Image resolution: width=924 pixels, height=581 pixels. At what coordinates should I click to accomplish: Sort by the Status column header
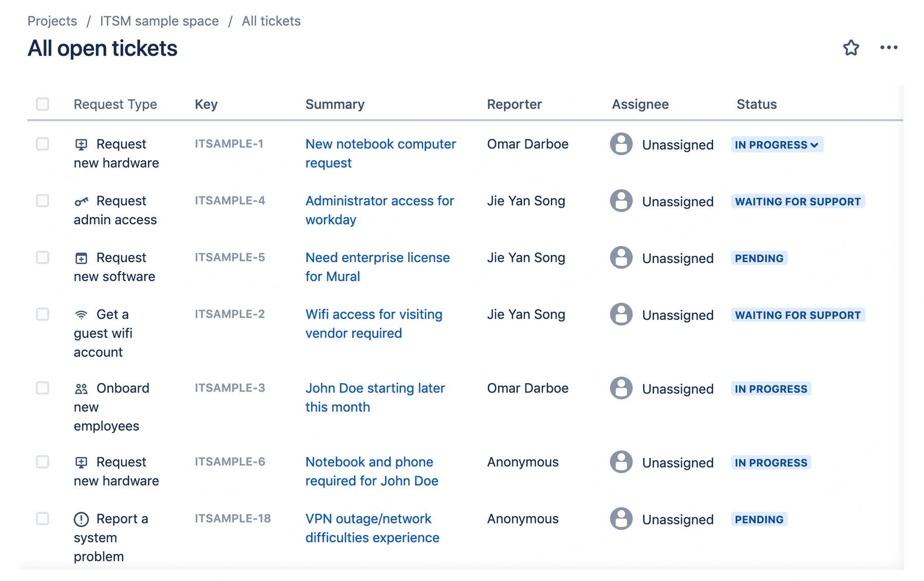coord(756,104)
